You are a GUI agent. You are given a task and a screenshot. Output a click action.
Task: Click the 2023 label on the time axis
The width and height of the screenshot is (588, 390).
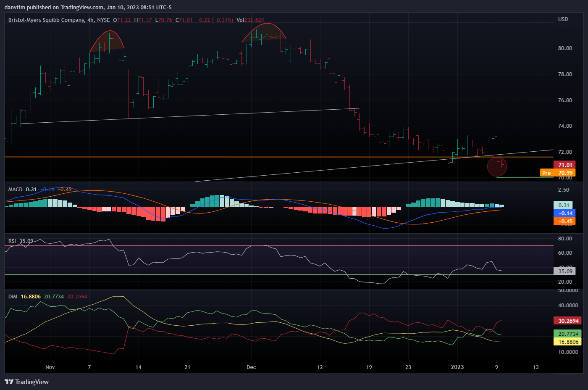click(457, 367)
